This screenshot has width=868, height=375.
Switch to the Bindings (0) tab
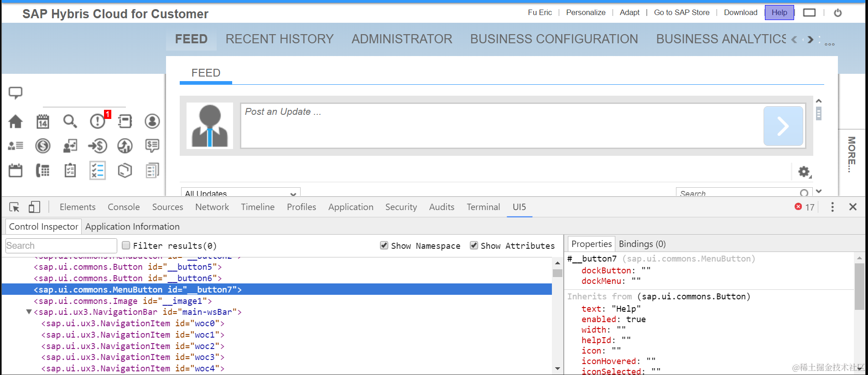pyautogui.click(x=642, y=244)
